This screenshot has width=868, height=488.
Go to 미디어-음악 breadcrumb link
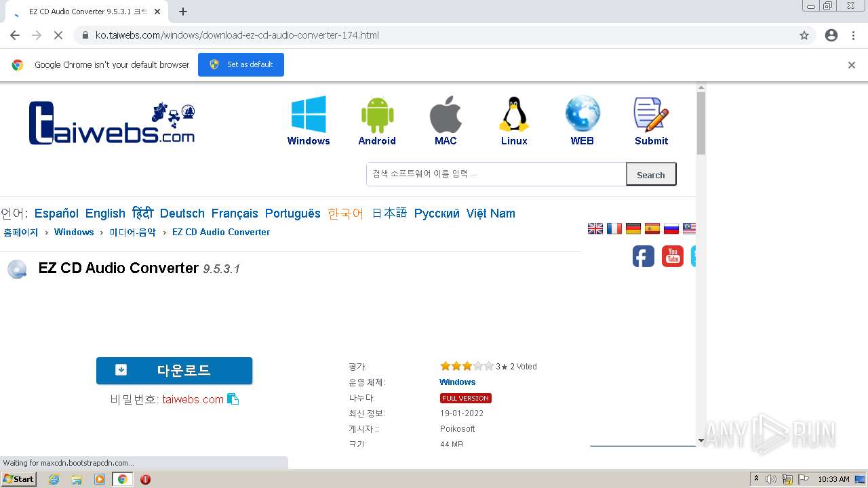coord(133,232)
